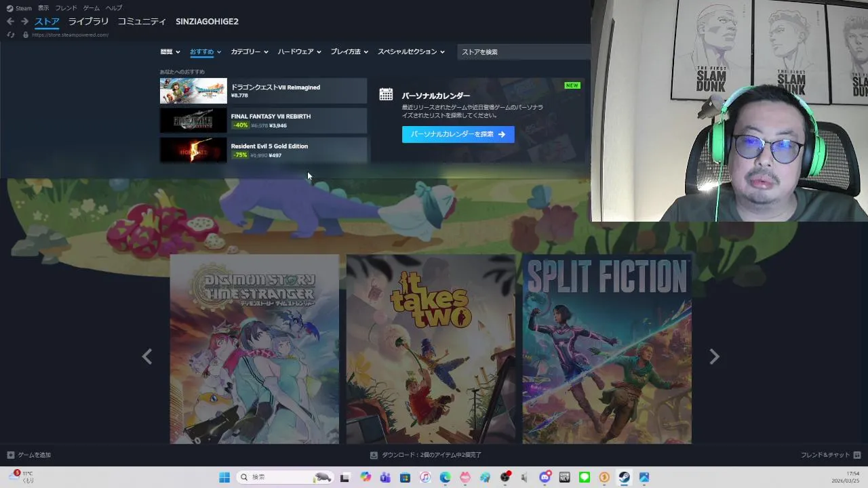The image size is (868, 488).
Task: Reload the store page with the refresh icon
Action: point(11,35)
